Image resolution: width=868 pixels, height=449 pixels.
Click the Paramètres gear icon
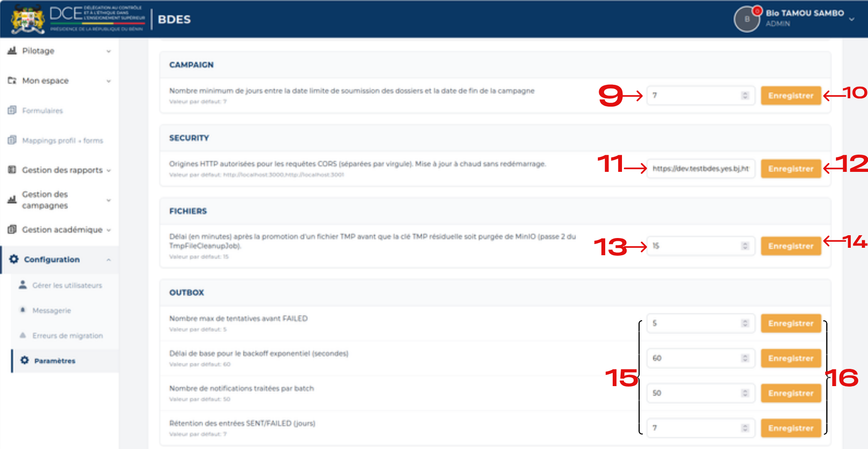pos(25,360)
